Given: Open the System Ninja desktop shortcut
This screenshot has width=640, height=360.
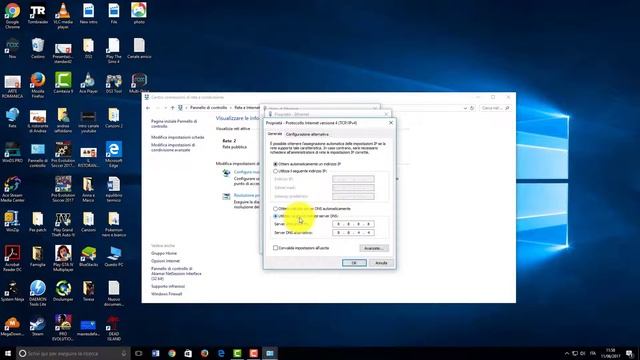Looking at the screenshot, I should pos(12,291).
